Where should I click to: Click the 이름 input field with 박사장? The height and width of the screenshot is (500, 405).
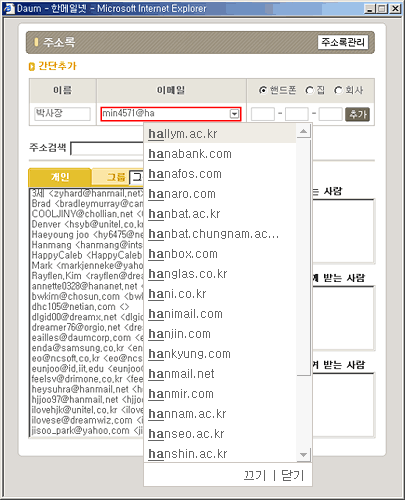pos(62,113)
